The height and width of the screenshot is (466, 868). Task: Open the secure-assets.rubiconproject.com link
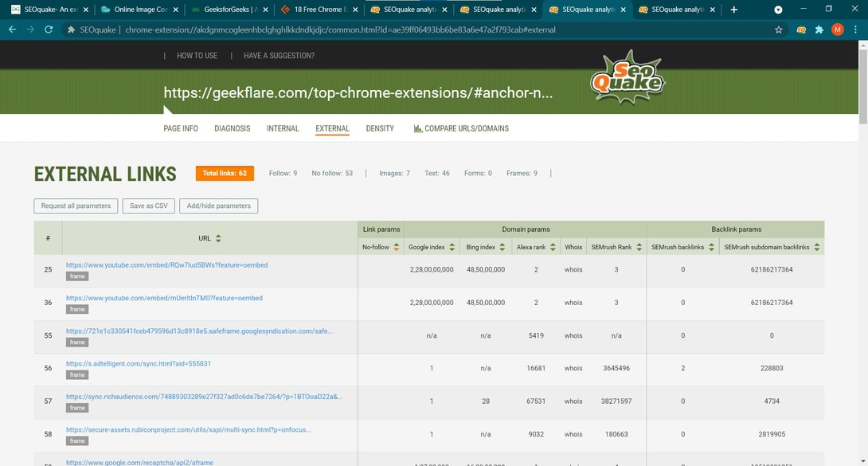pyautogui.click(x=188, y=429)
